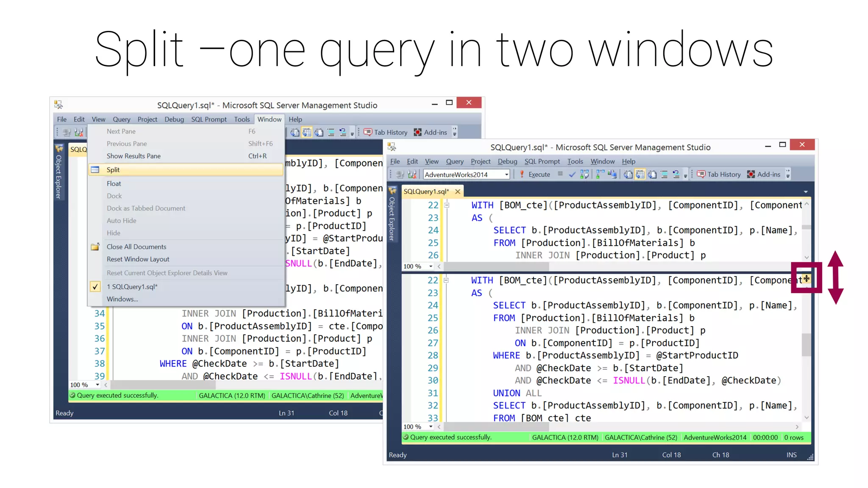Open View menu in right SSMS window
Image resolution: width=868 pixels, height=488 pixels.
point(431,161)
